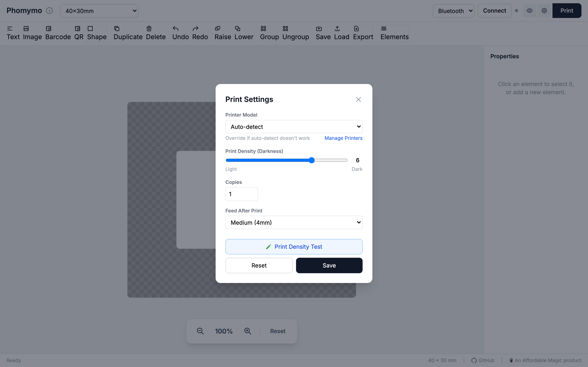Export the current label design
The width and height of the screenshot is (588, 367).
click(x=363, y=33)
